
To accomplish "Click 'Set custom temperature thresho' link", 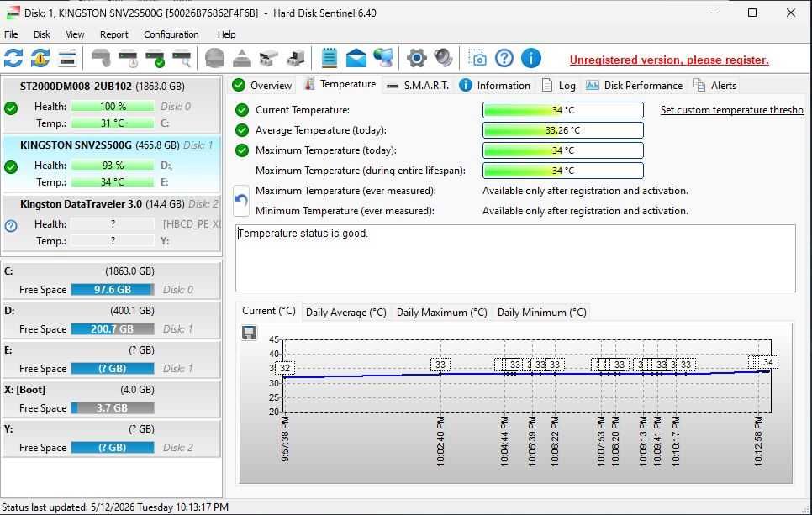I will coord(732,110).
